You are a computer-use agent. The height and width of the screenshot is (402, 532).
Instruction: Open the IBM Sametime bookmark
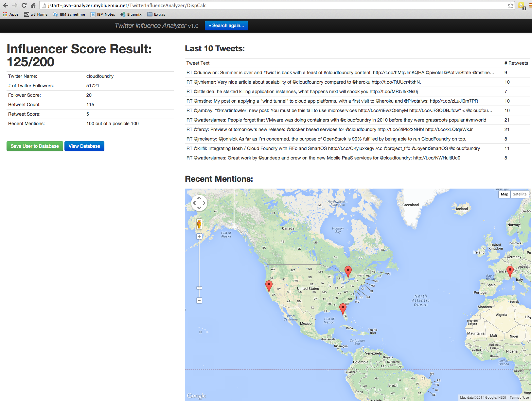coord(69,14)
